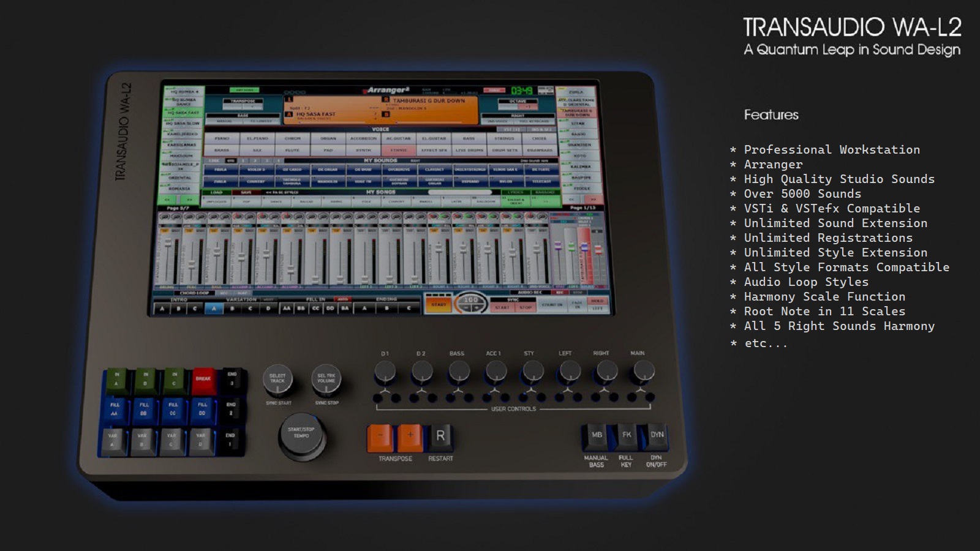
Task: Select the DRAWBARS voice category
Action: pyautogui.click(x=540, y=150)
